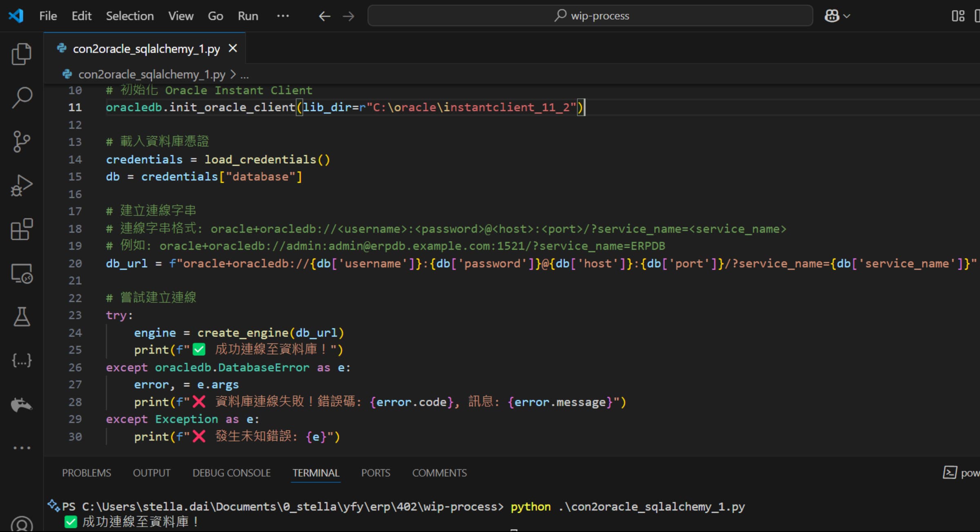Open the curly braces JSON view icon
Screen dimensions: 980x532
22,360
